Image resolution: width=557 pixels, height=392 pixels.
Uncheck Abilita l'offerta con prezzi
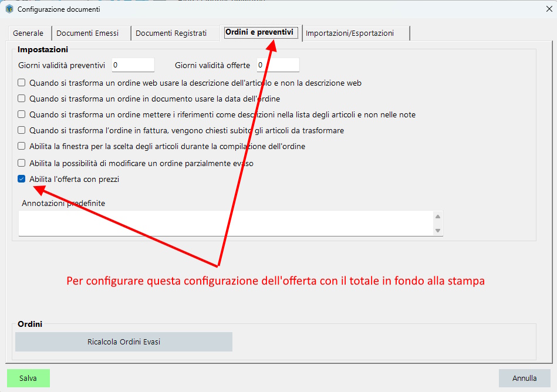point(22,179)
